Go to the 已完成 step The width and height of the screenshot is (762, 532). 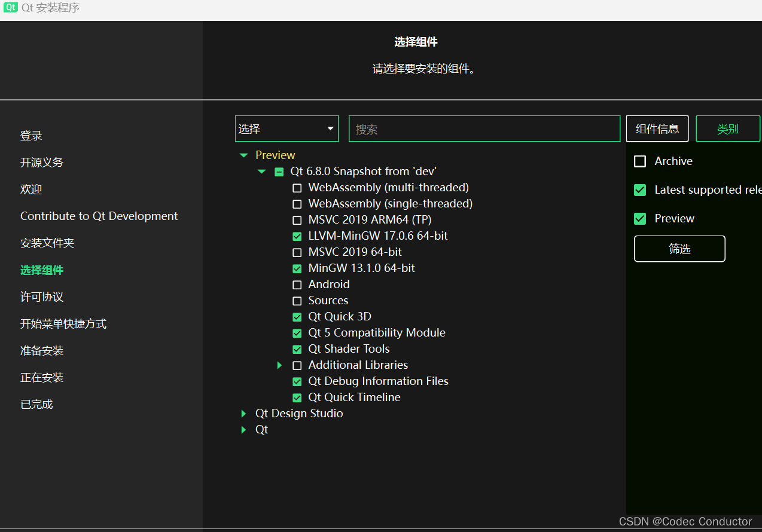pyautogui.click(x=36, y=405)
